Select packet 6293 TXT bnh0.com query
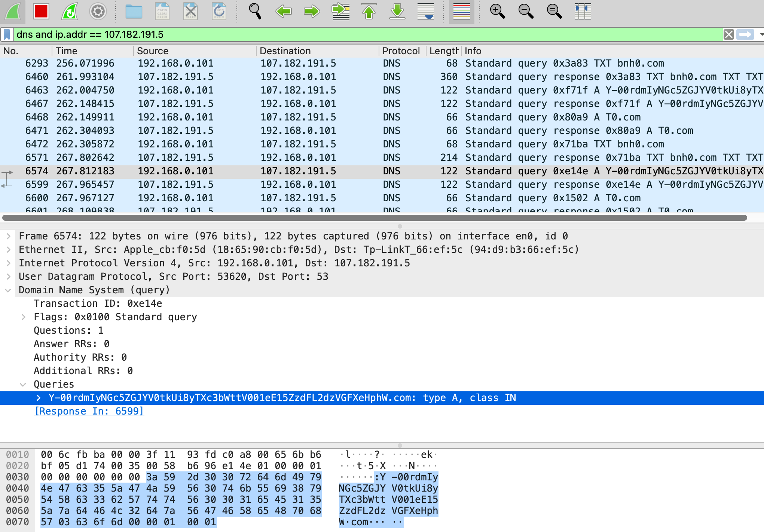Image resolution: width=764 pixels, height=532 pixels. (382, 63)
